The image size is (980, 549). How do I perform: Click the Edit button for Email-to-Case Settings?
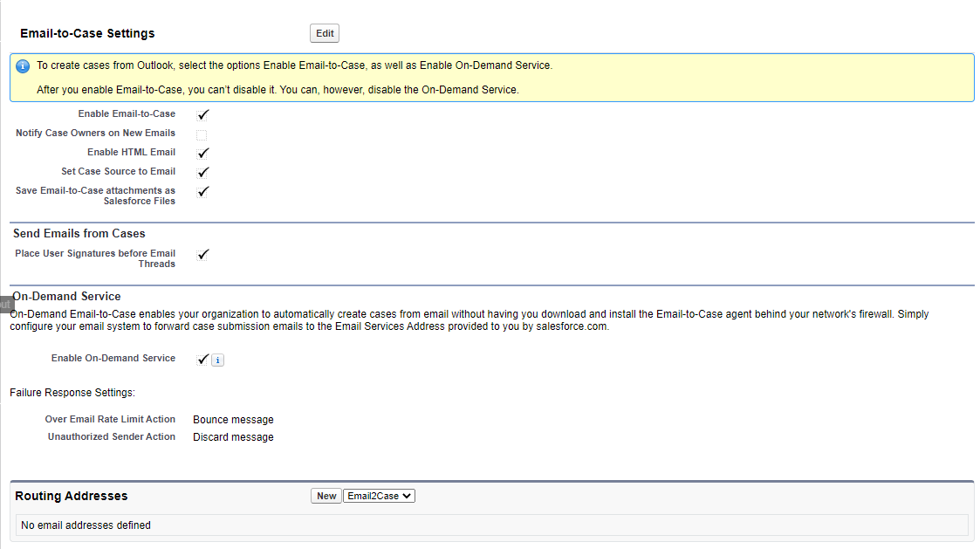(324, 32)
